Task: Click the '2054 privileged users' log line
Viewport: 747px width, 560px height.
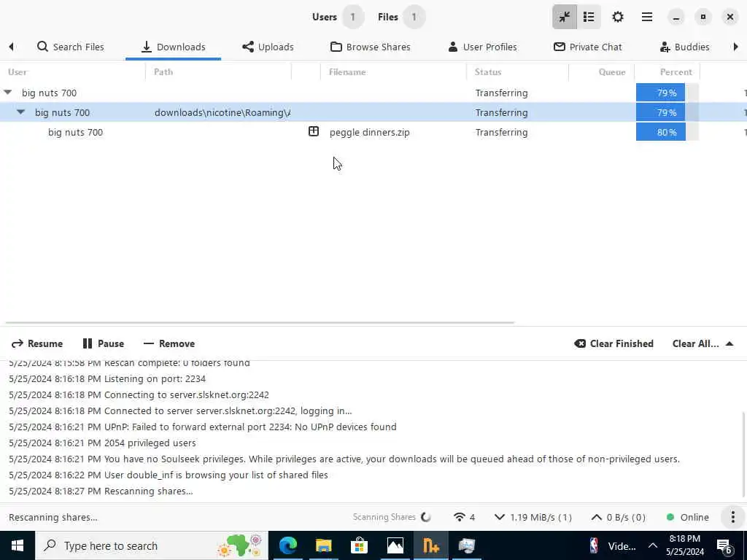Action: 102,443
